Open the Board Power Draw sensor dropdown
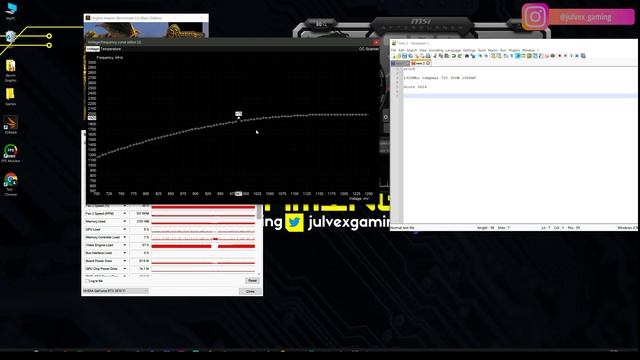640x360 pixels. click(x=125, y=261)
